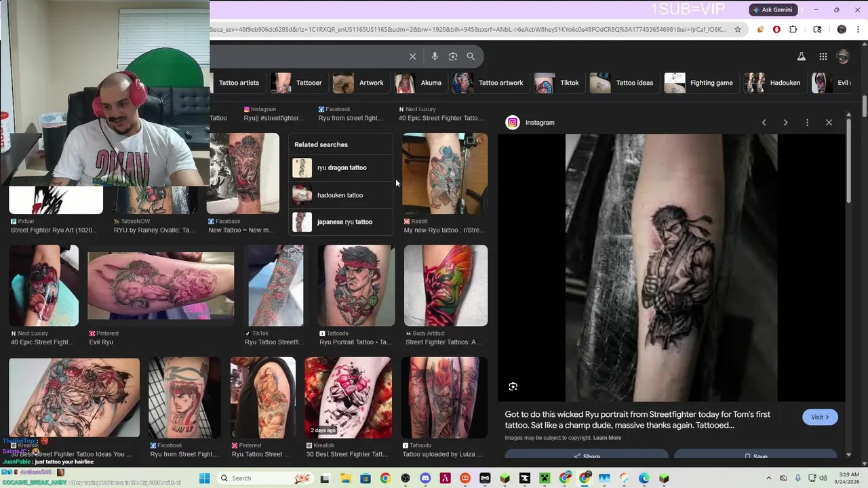The image size is (868, 488).
Task: Select japanese ryu tattoo related search
Action: (341, 222)
